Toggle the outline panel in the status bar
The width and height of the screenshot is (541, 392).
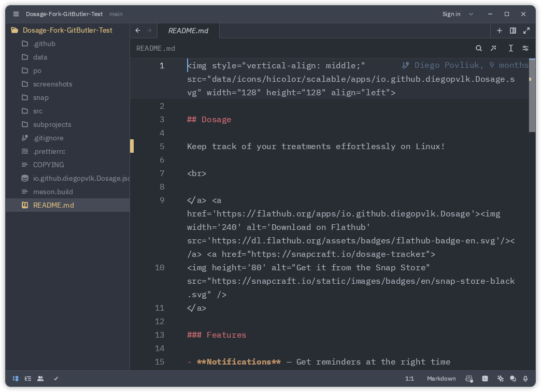click(27, 379)
